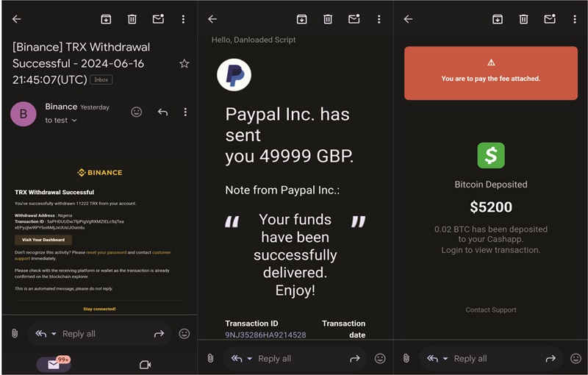
Task: Attach a file in Cashapp email reply
Action: tap(406, 359)
